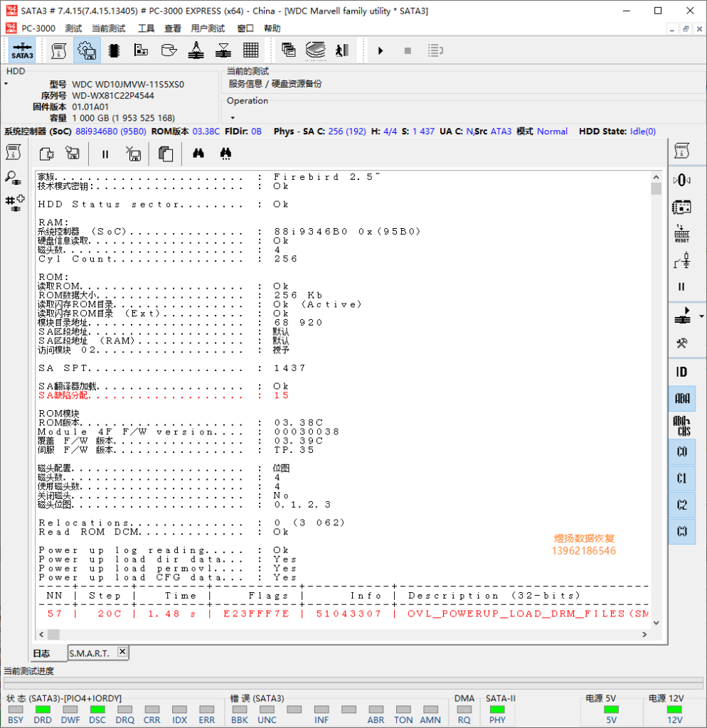Copy log using the two-pages icon
Image resolution: width=707 pixels, height=728 pixels.
pos(166,154)
